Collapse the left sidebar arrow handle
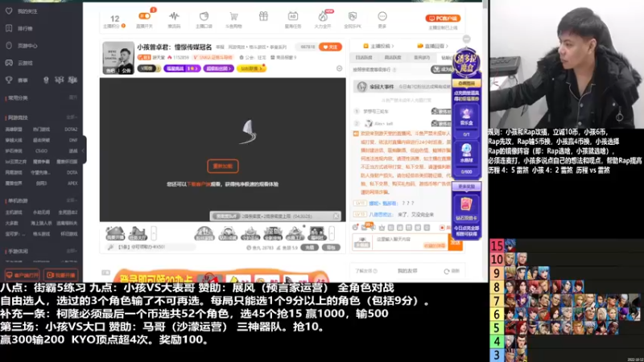Screen dimensions: 644x362 pyautogui.click(x=84, y=150)
